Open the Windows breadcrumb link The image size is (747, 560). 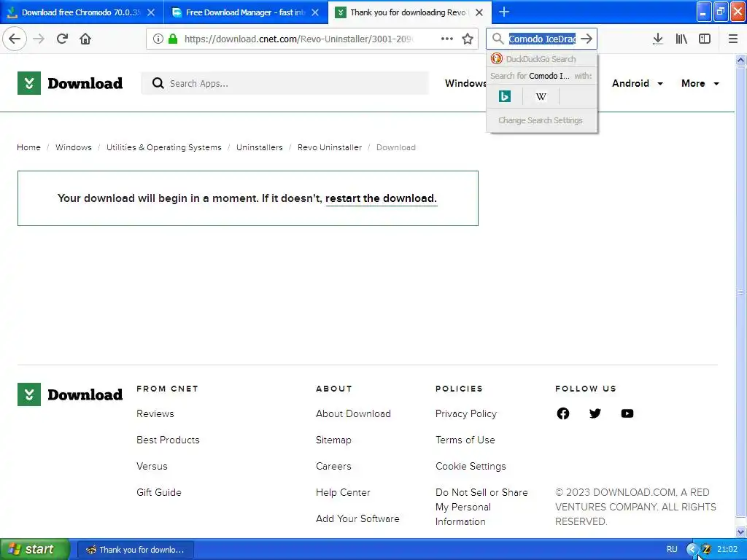click(x=74, y=147)
